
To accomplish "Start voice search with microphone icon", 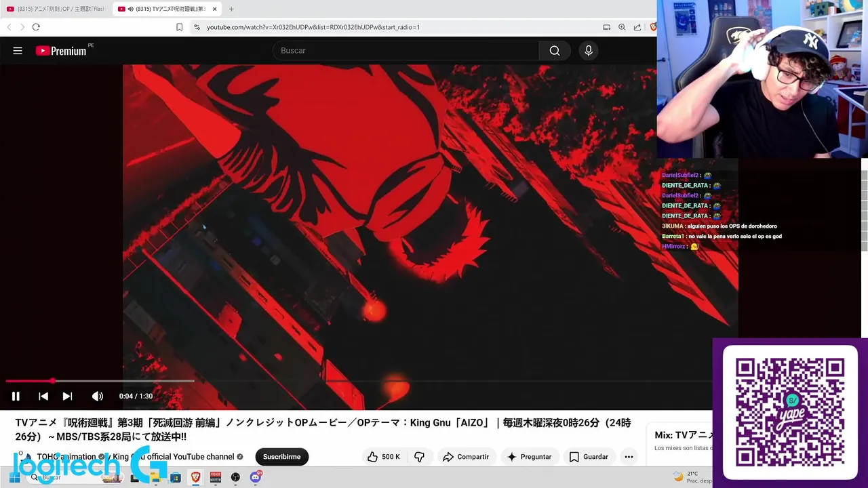I will click(x=589, y=51).
